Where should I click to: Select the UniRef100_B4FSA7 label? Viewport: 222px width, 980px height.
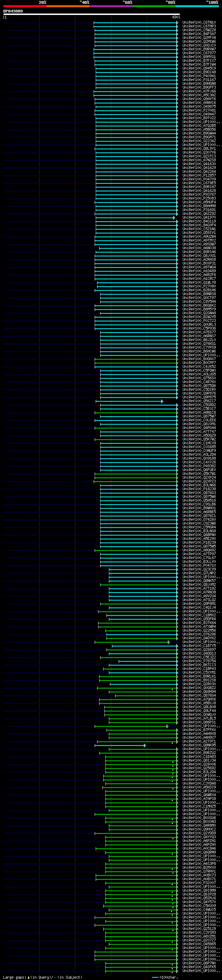point(199,34)
